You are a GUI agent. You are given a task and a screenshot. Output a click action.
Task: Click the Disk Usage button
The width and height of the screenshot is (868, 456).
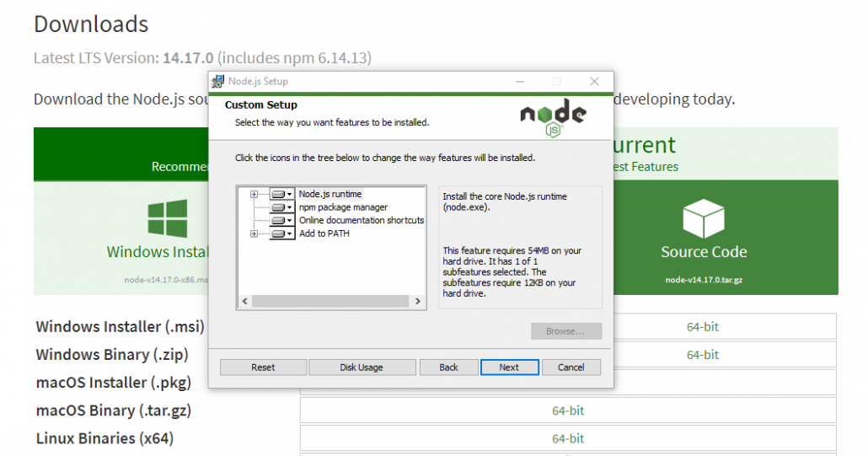click(x=362, y=367)
